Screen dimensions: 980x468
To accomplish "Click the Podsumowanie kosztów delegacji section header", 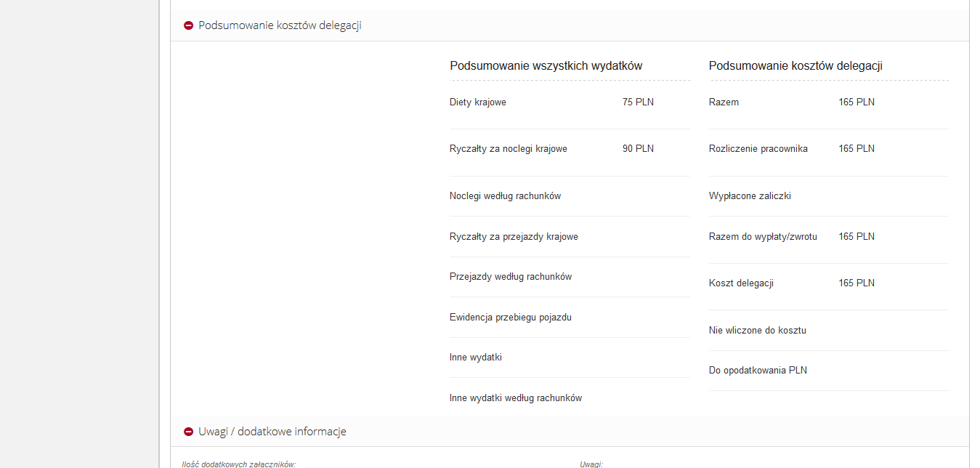I will [280, 25].
